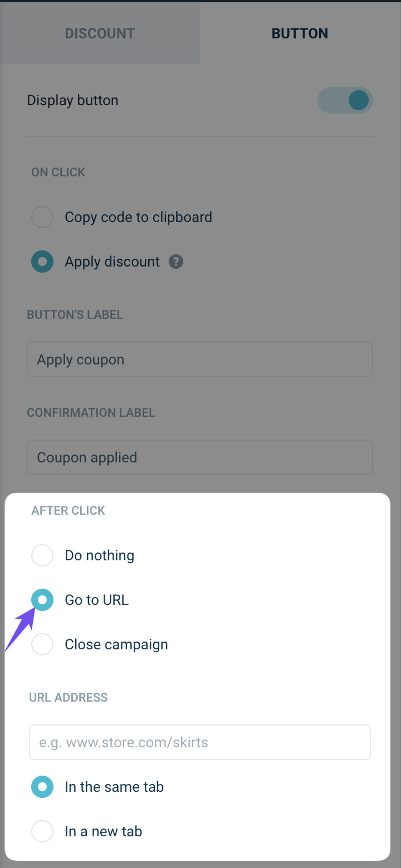The height and width of the screenshot is (868, 401).
Task: Select the Go to URL radio option
Action: (42, 600)
